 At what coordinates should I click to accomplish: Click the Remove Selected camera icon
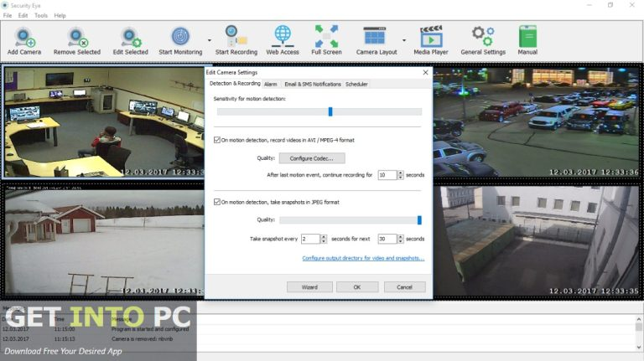point(76,37)
